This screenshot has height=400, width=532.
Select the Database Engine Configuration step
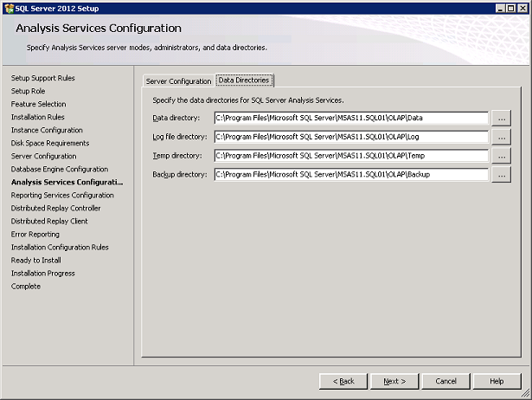(60, 169)
